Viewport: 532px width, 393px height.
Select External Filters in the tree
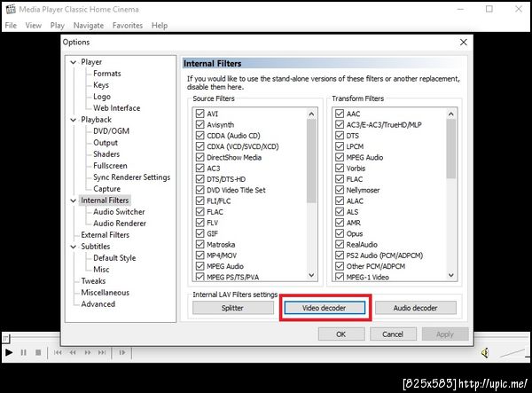[106, 235]
